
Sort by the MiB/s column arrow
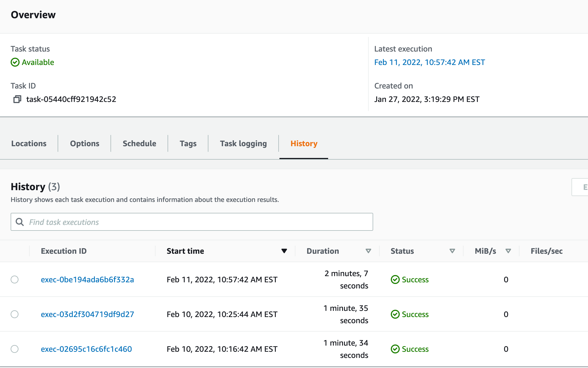508,251
